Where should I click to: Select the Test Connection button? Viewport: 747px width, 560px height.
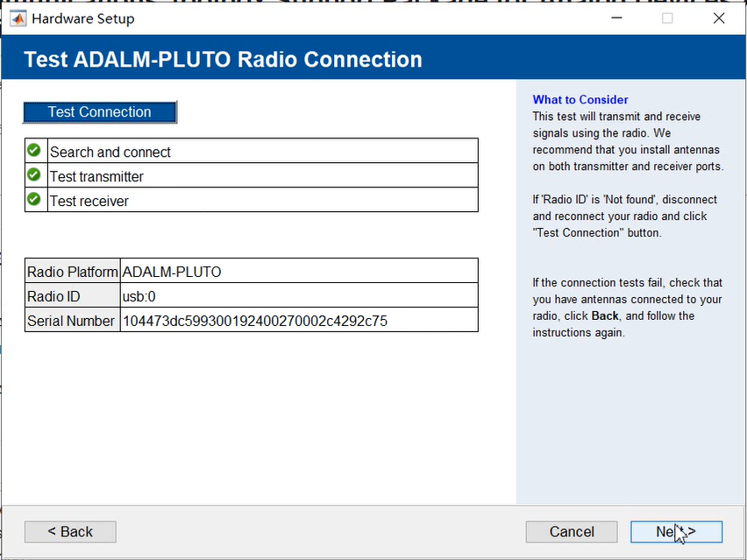tap(99, 112)
